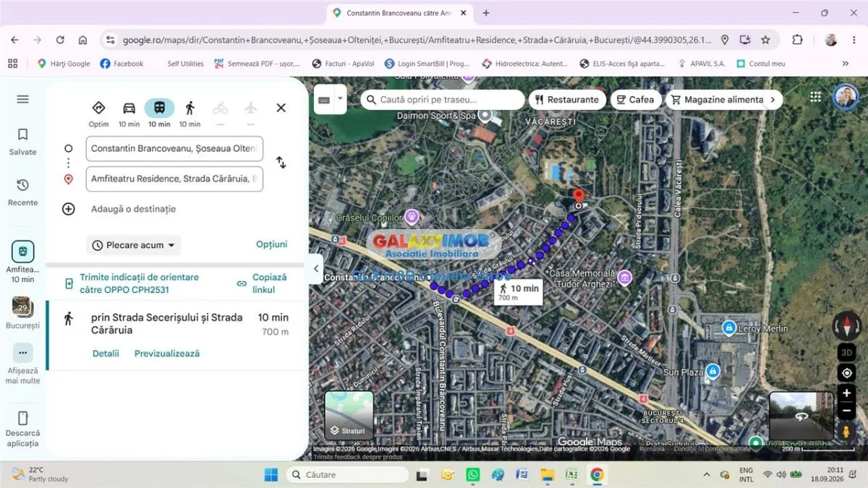Zoom in the map with plus

click(846, 394)
